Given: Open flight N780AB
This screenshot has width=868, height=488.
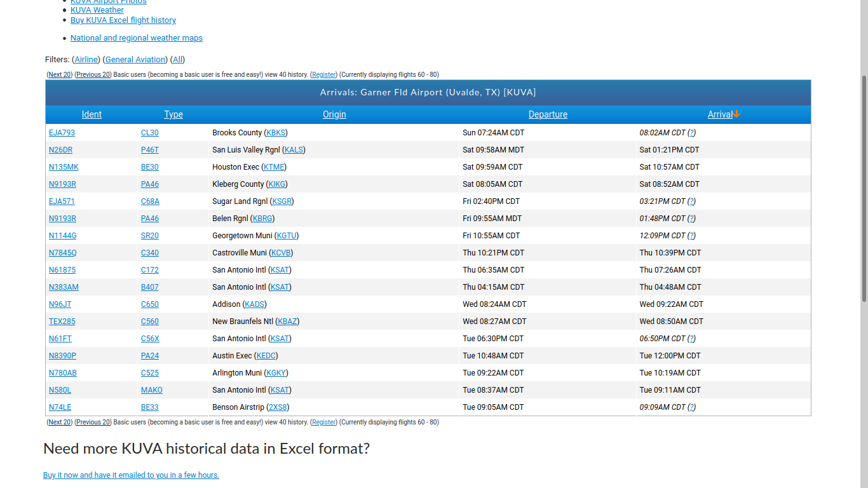Looking at the screenshot, I should 63,373.
